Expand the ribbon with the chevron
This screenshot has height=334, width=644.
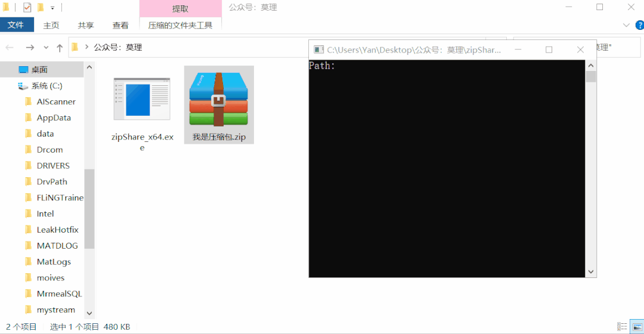tap(626, 25)
